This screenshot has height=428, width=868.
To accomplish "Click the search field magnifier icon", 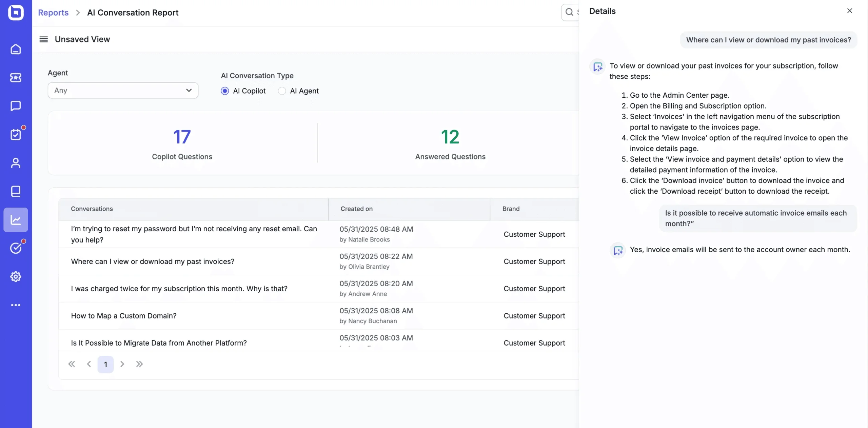I will click(x=569, y=12).
